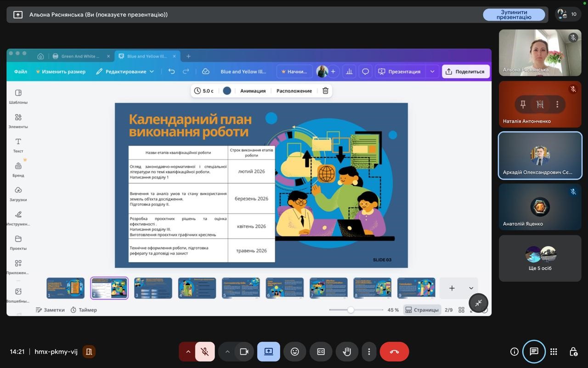Open the Файл menu
Image resolution: width=588 pixels, height=368 pixels.
(x=21, y=71)
